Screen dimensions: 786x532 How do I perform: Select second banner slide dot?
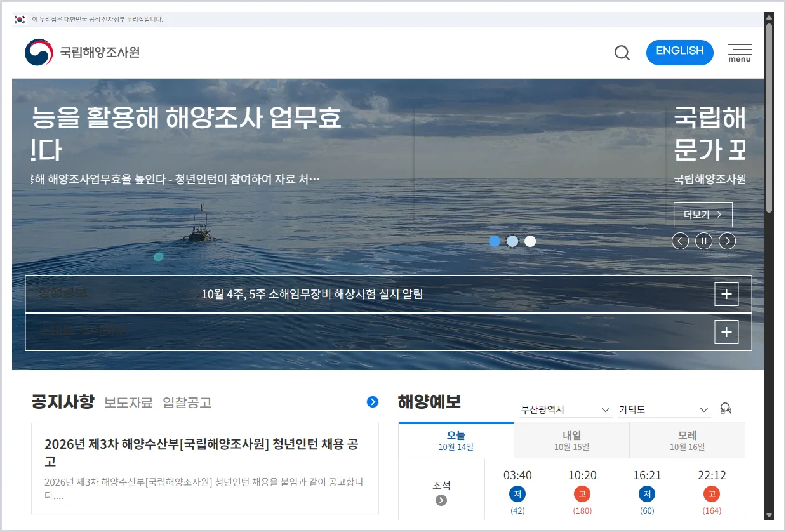click(x=512, y=241)
